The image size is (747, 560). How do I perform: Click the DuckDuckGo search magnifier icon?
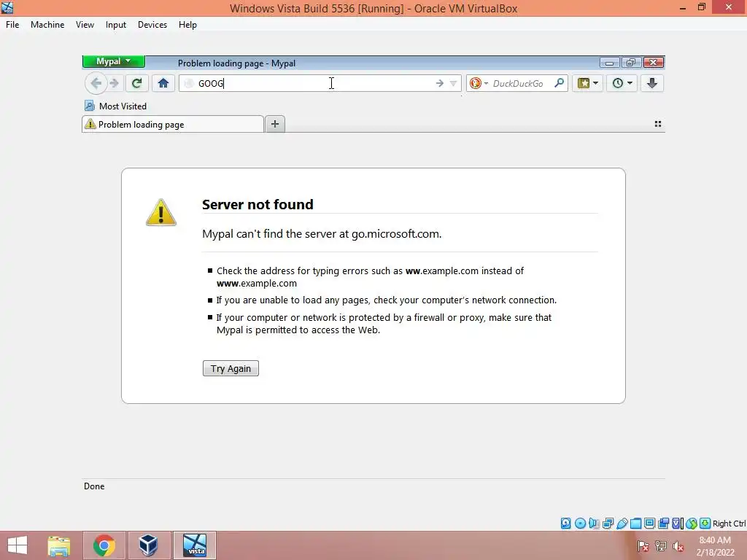tap(560, 83)
